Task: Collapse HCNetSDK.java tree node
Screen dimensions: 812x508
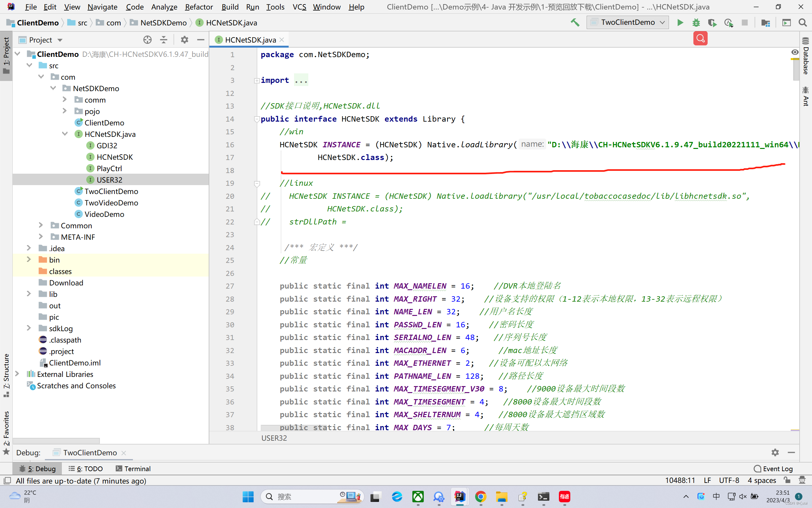Action: pyautogui.click(x=65, y=134)
